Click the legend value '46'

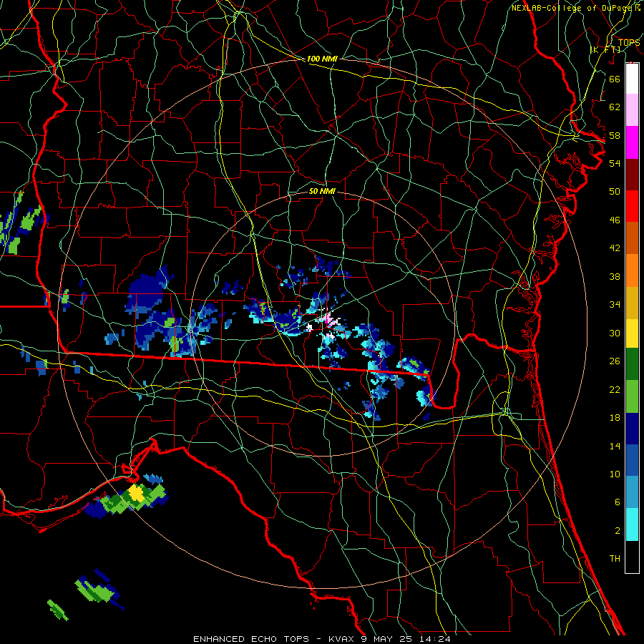(x=615, y=220)
